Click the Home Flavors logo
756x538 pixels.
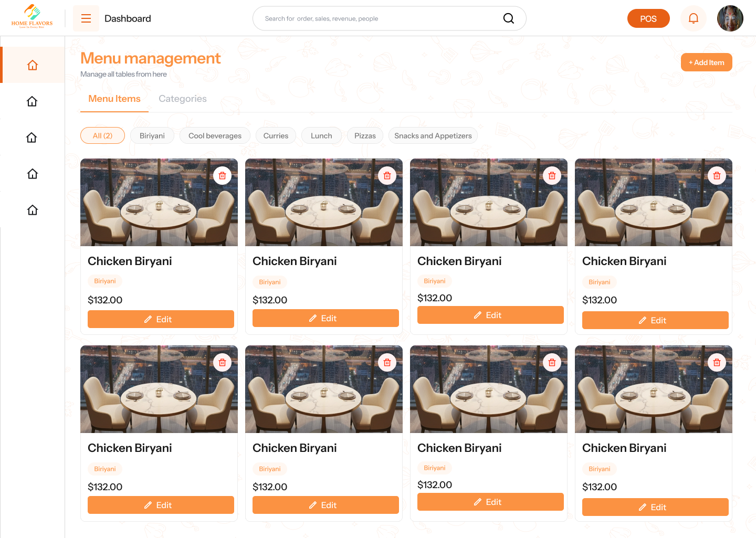32,17
